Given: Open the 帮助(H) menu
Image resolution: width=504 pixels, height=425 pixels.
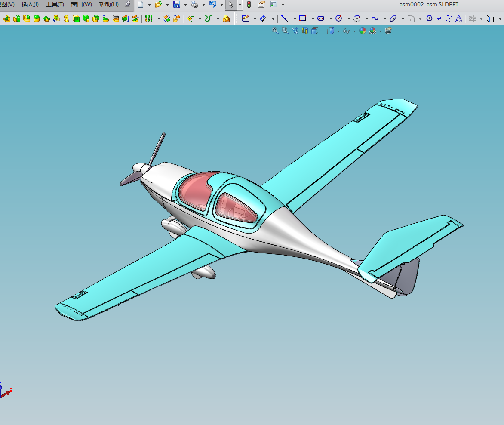Looking at the screenshot, I should pos(109,4).
